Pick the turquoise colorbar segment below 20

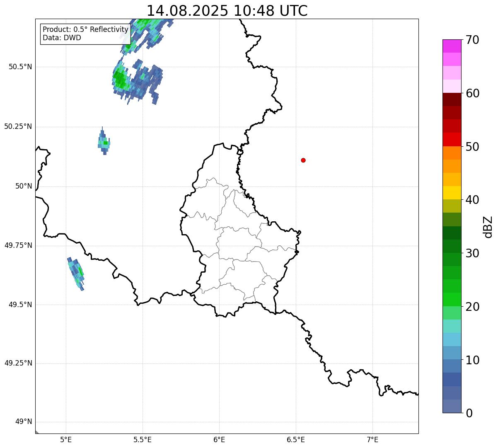pyautogui.click(x=452, y=326)
